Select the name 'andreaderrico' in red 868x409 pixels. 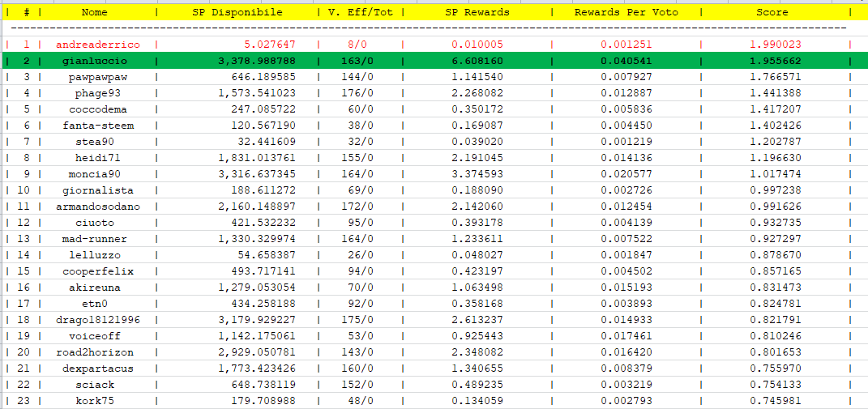point(98,45)
